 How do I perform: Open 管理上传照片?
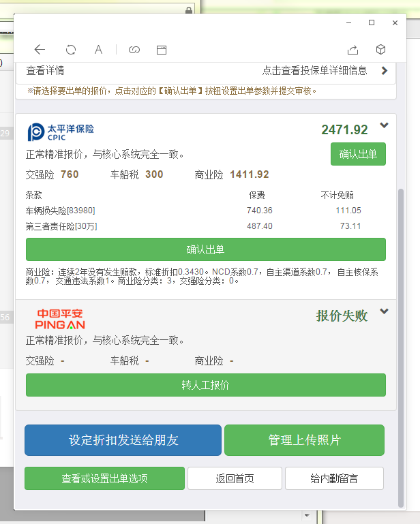(x=304, y=440)
